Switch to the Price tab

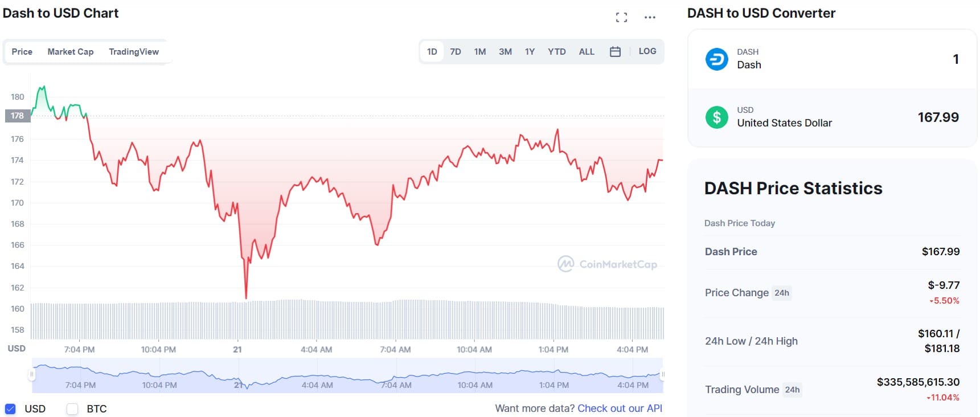point(22,52)
